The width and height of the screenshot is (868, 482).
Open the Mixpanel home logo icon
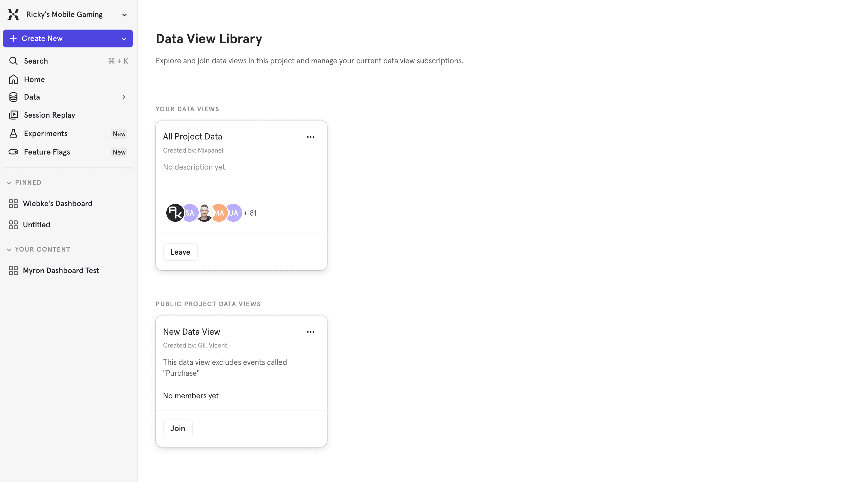(x=13, y=14)
